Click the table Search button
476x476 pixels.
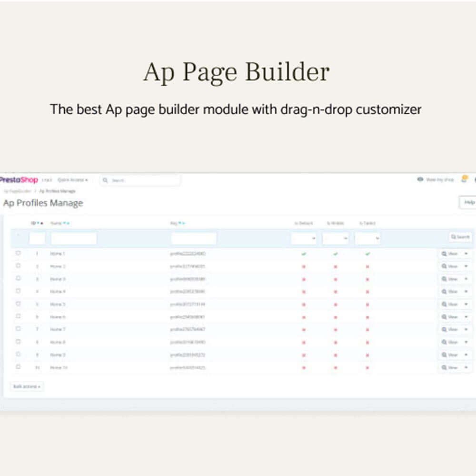pos(460,237)
